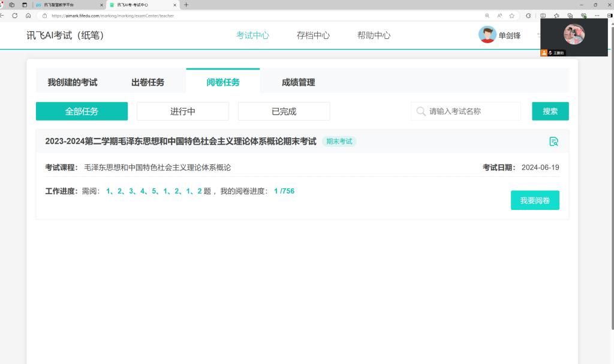Open the 成绩管理 tab

tap(298, 82)
